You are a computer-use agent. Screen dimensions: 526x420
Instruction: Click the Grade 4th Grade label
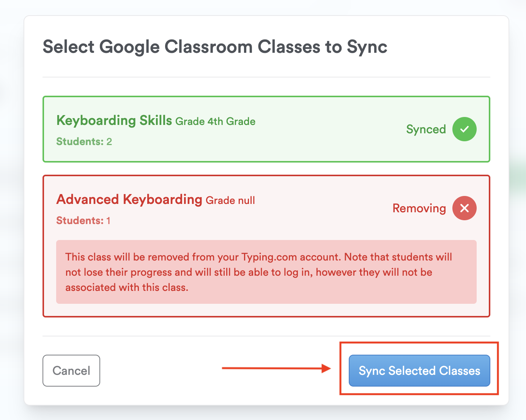[215, 122]
